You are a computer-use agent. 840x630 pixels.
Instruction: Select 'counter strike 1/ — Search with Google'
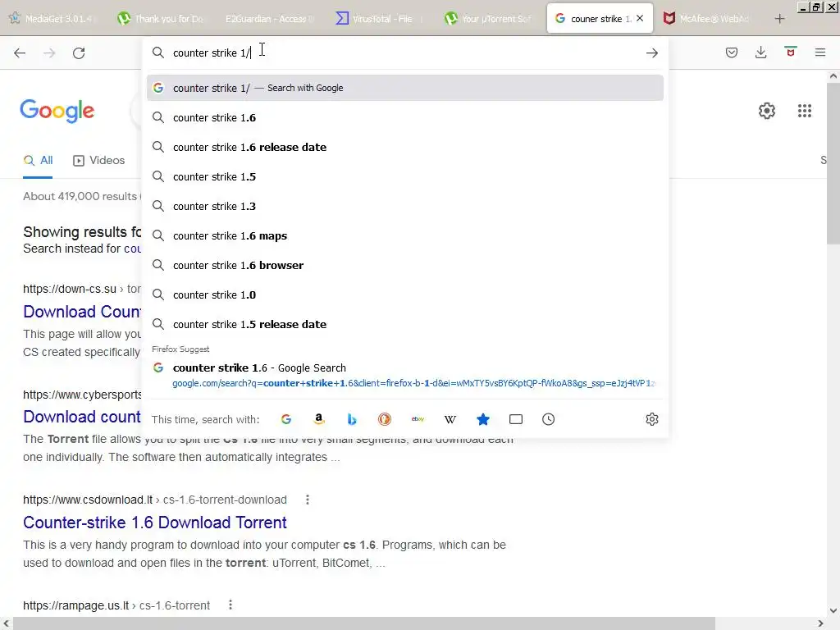click(x=405, y=88)
